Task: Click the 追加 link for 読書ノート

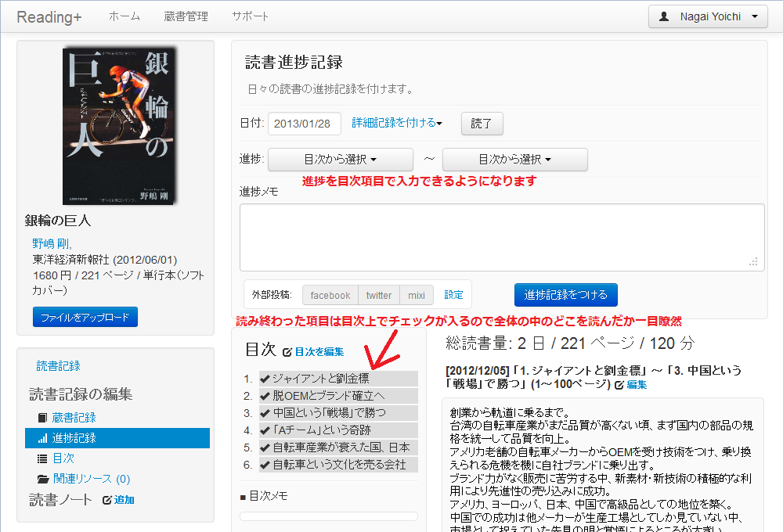Action: point(124,500)
